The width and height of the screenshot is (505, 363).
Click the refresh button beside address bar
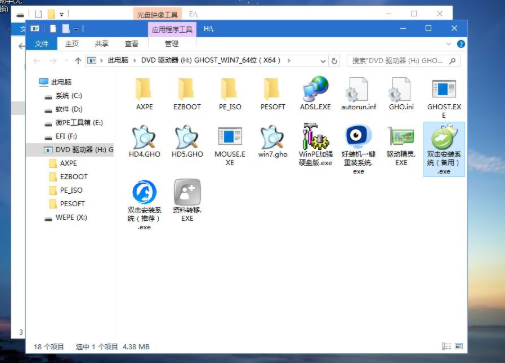tap(334, 61)
